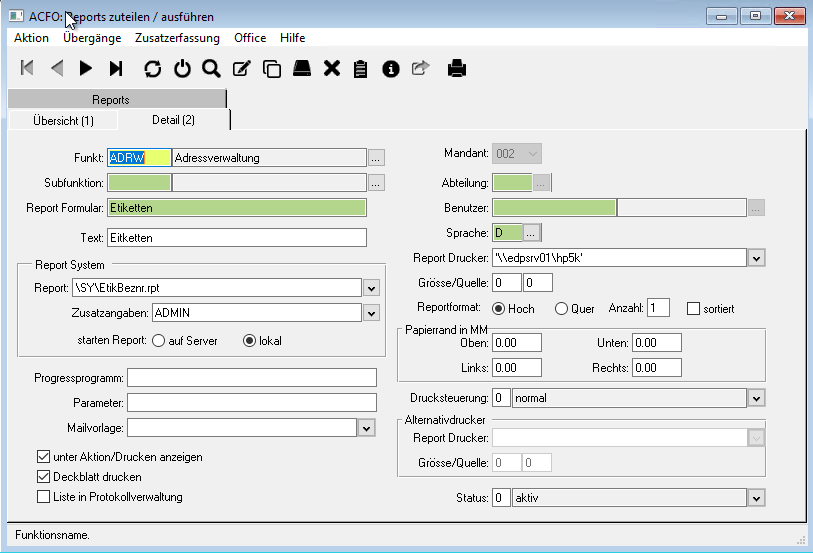Expand the Status dropdown
Screen dimensions: 813x553
(x=756, y=497)
